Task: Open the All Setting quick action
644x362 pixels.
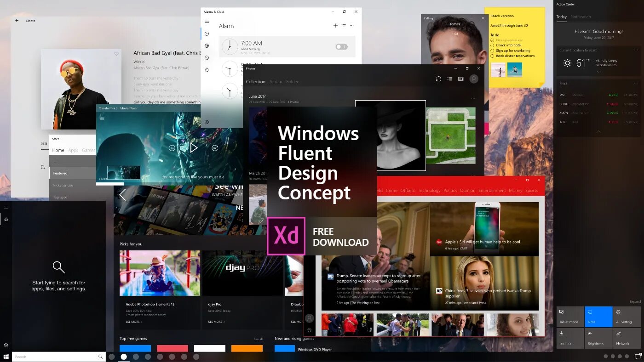Action: pos(627,317)
